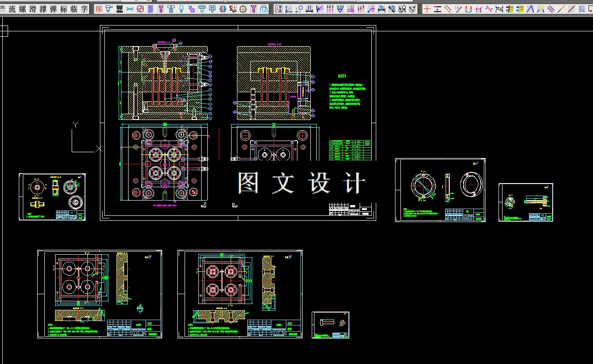Viewport: 593px width, 364px height.
Task: Select the ring part detail drawing sheet
Action: 440,190
